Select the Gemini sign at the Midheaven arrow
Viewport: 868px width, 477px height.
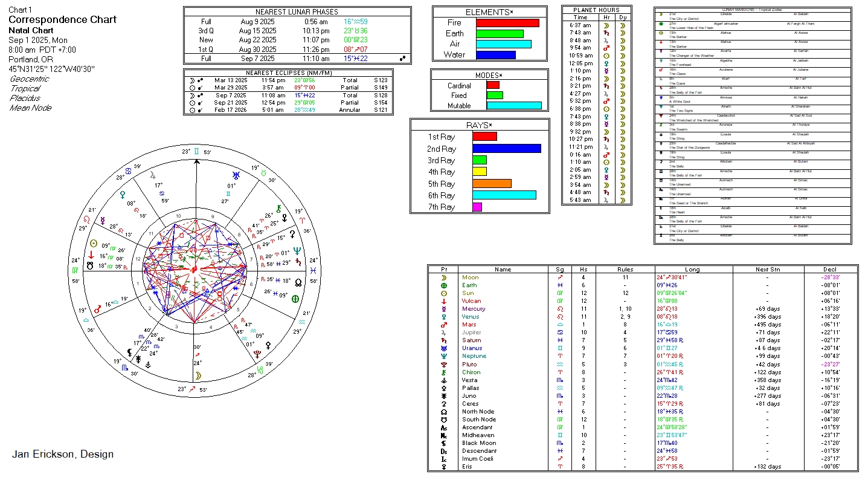[x=196, y=152]
